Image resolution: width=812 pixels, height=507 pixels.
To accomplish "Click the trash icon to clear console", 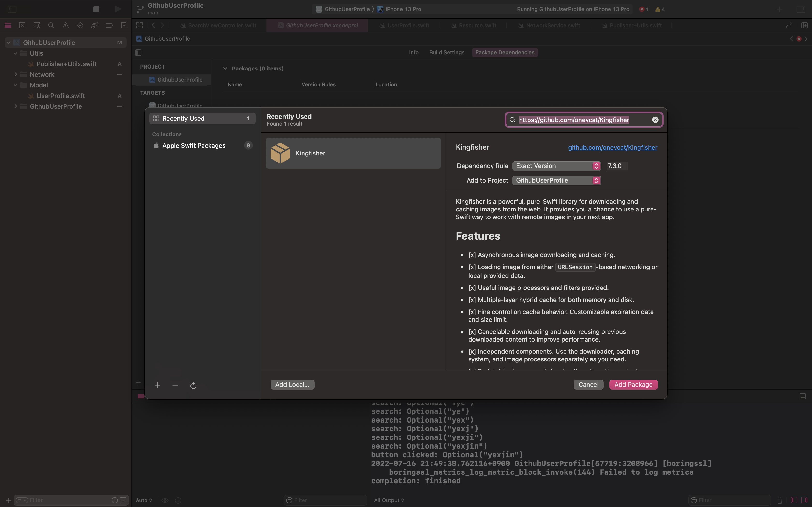I will [779, 500].
